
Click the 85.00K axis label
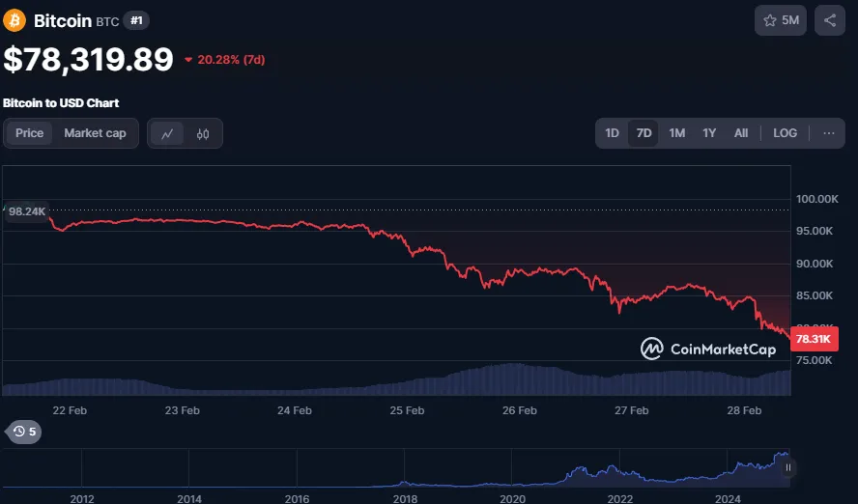click(x=815, y=295)
